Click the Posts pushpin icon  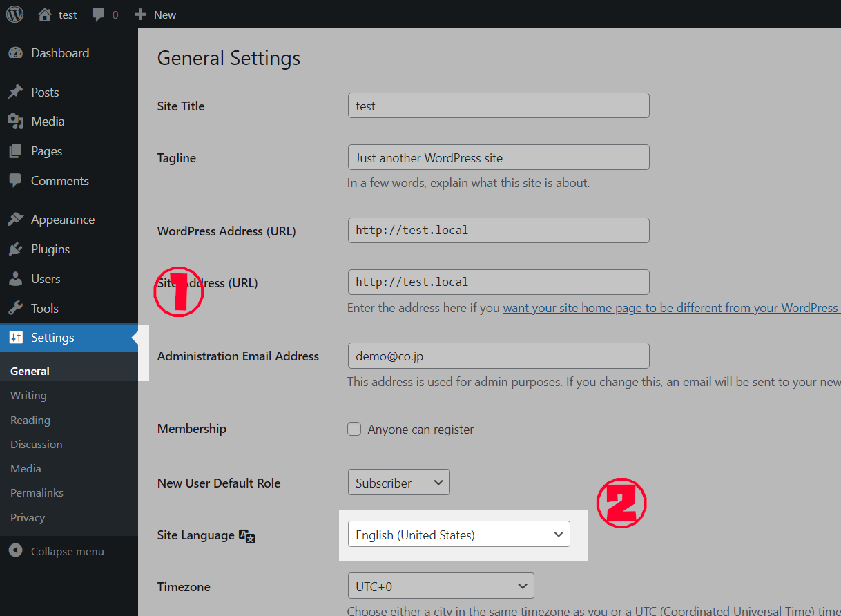(15, 92)
